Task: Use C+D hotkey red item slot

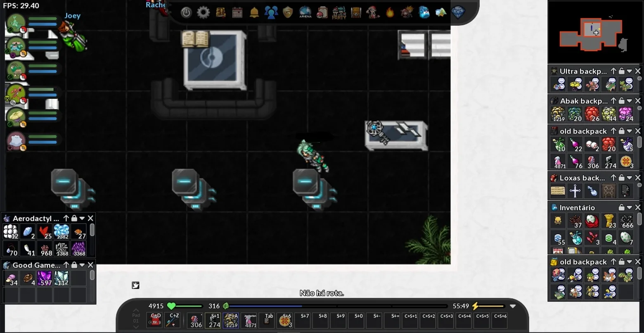Action: pos(155,320)
